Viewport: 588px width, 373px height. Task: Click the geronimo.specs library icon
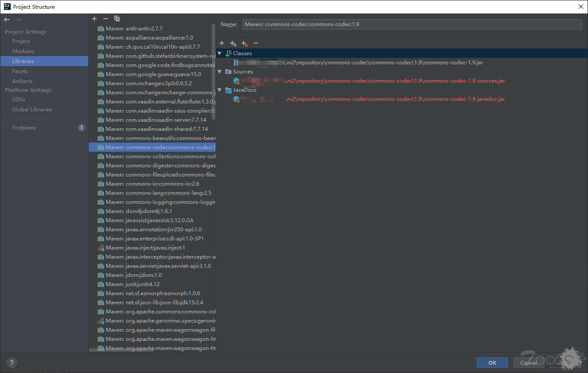pyautogui.click(x=101, y=321)
